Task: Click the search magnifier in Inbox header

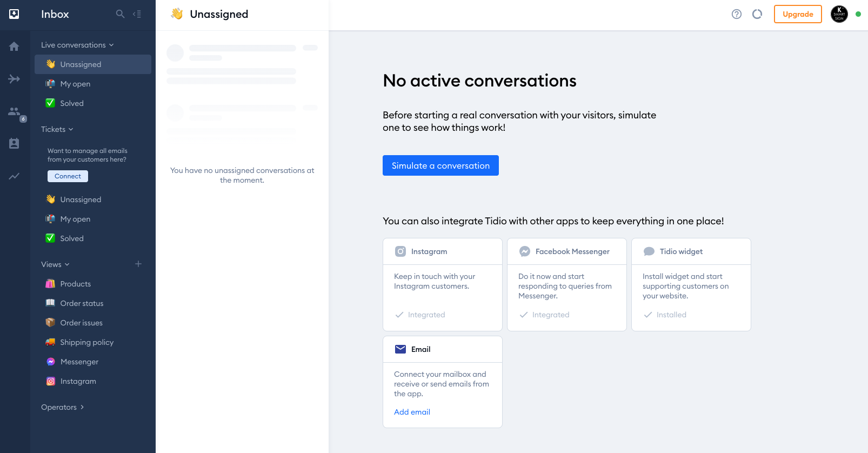Action: [120, 14]
